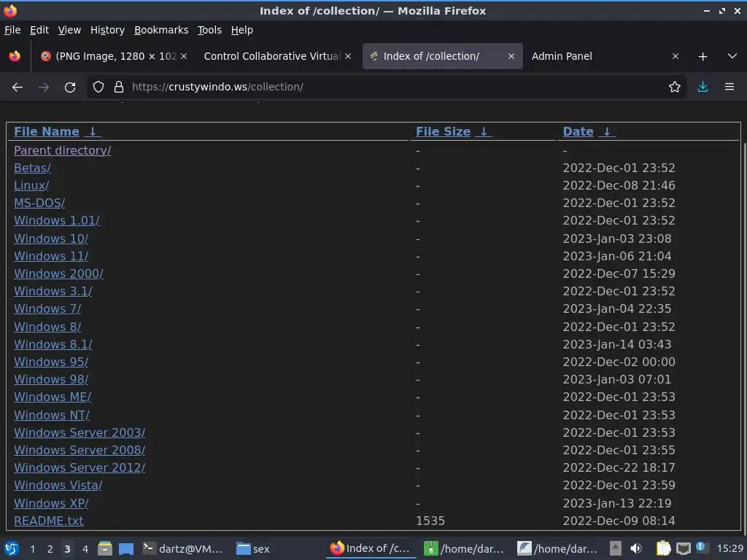747x560 pixels.
Task: Click the show desktop taskbar icon
Action: tap(125, 549)
